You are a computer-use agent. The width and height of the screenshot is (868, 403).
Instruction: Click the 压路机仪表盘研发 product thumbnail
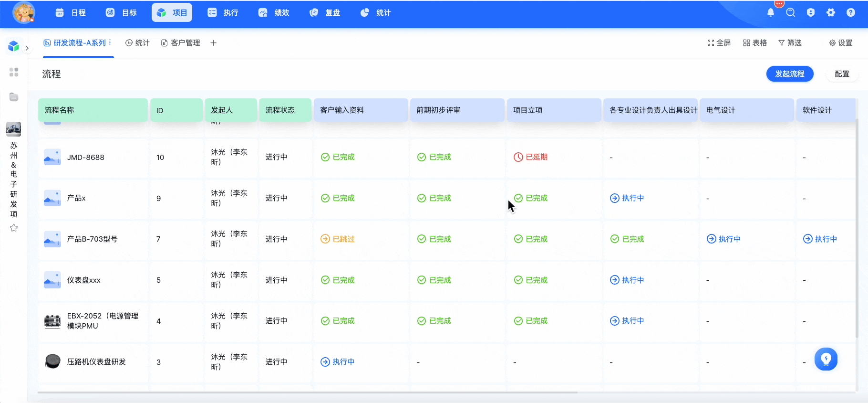(x=52, y=361)
